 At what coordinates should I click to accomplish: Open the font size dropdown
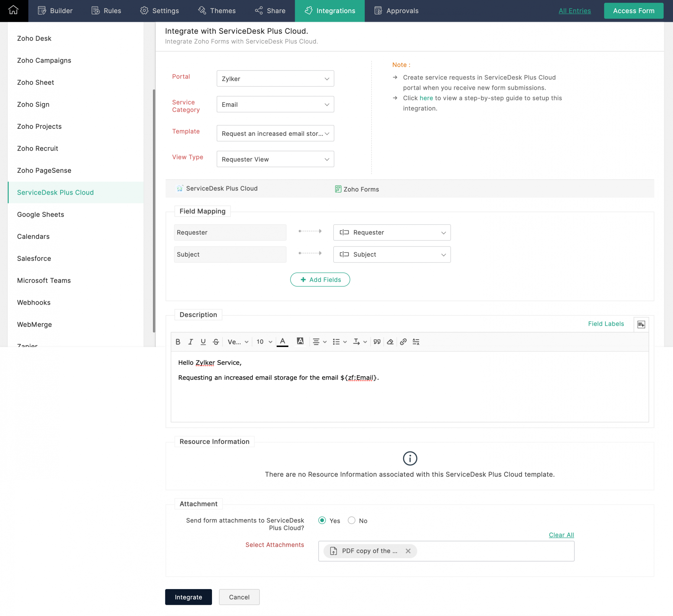264,342
